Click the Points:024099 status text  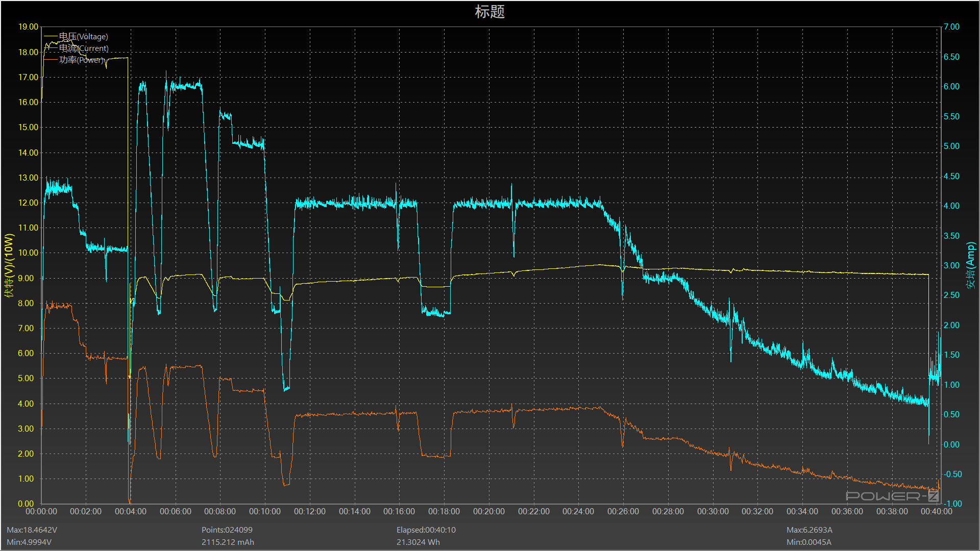click(x=227, y=530)
